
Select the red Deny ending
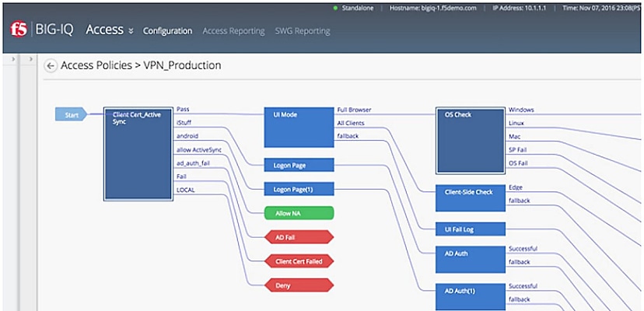[x=299, y=285]
